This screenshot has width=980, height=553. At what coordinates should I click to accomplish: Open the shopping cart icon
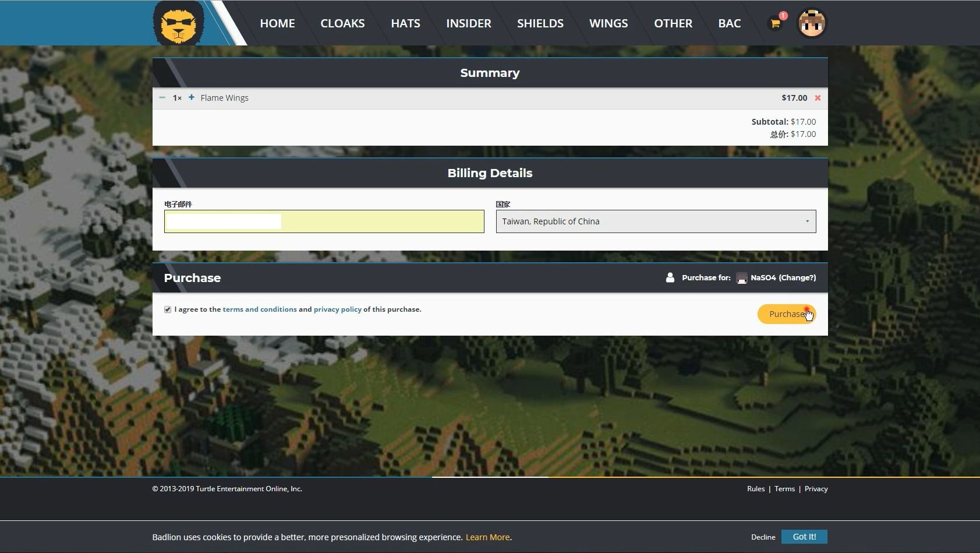775,23
